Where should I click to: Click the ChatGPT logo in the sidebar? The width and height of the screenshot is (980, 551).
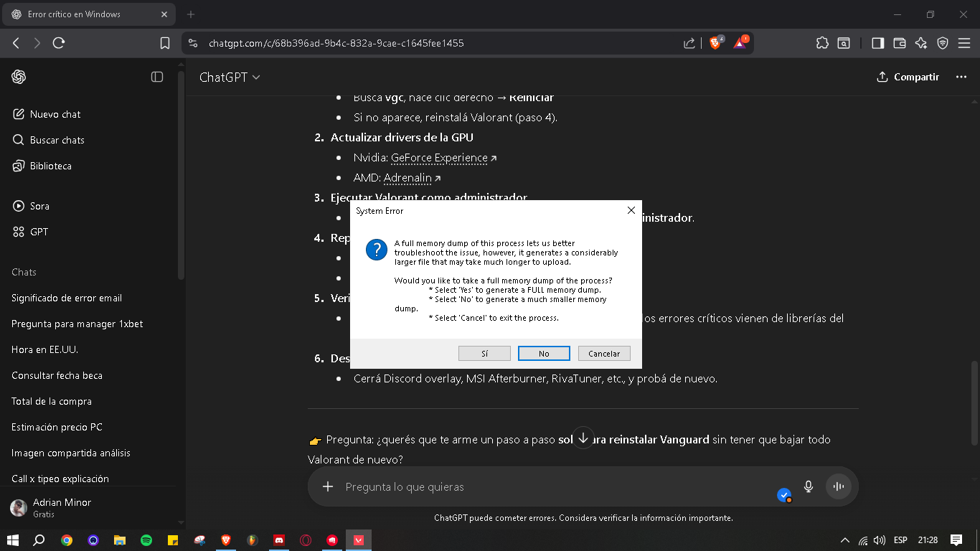[19, 77]
